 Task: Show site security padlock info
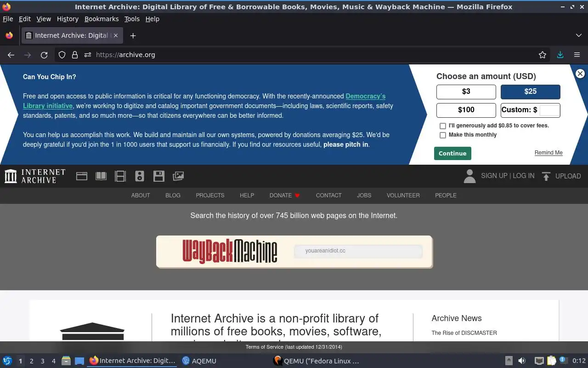click(75, 55)
